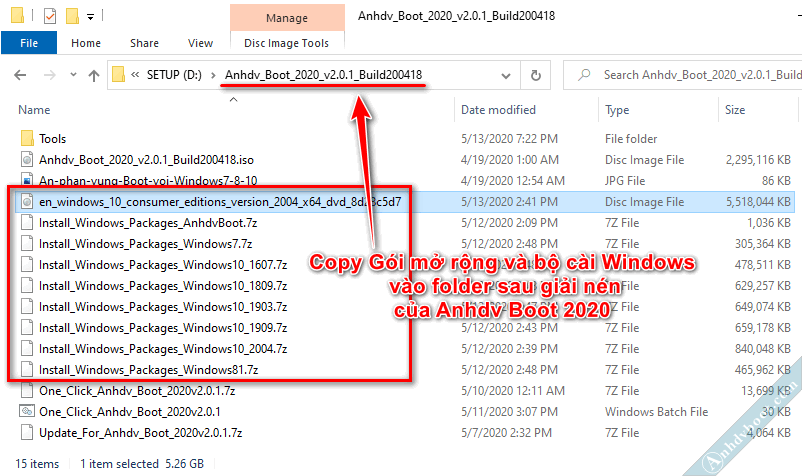Click icon of Install_Windows_Packages_Windows10_1903.7z

pos(27,306)
